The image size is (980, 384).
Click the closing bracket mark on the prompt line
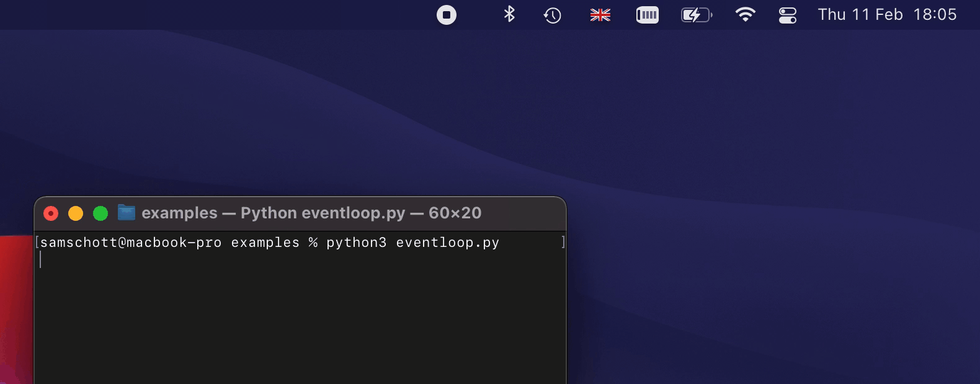click(x=563, y=242)
